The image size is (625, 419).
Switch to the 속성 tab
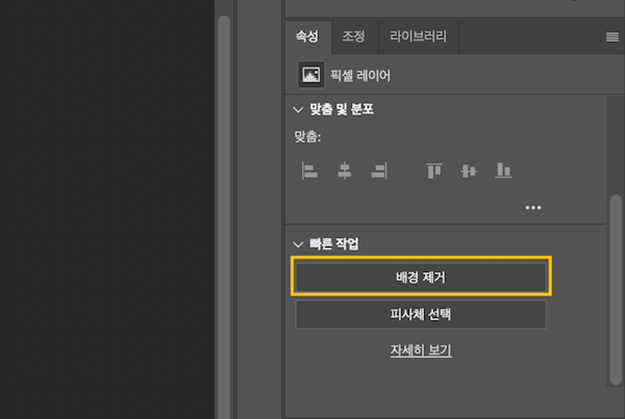click(x=307, y=37)
